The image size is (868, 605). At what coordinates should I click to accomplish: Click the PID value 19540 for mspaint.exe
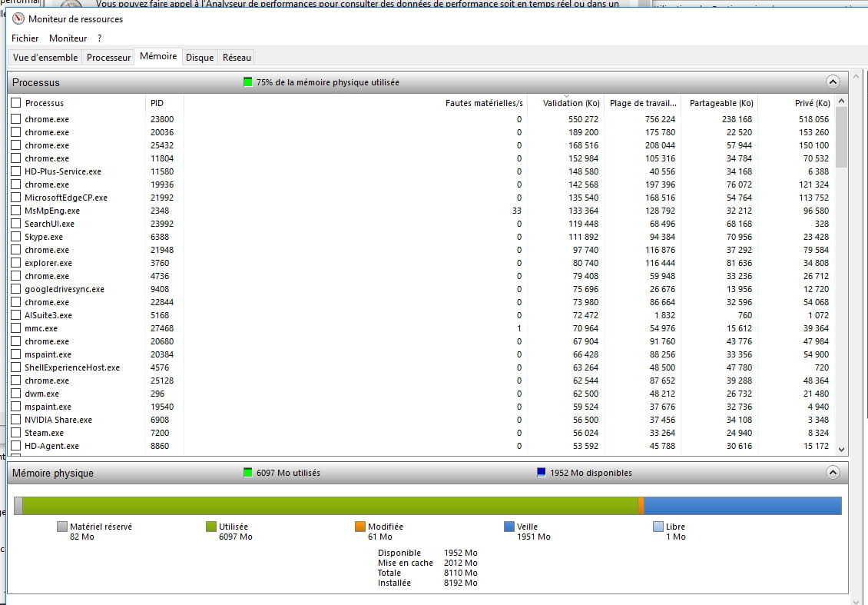coord(161,407)
